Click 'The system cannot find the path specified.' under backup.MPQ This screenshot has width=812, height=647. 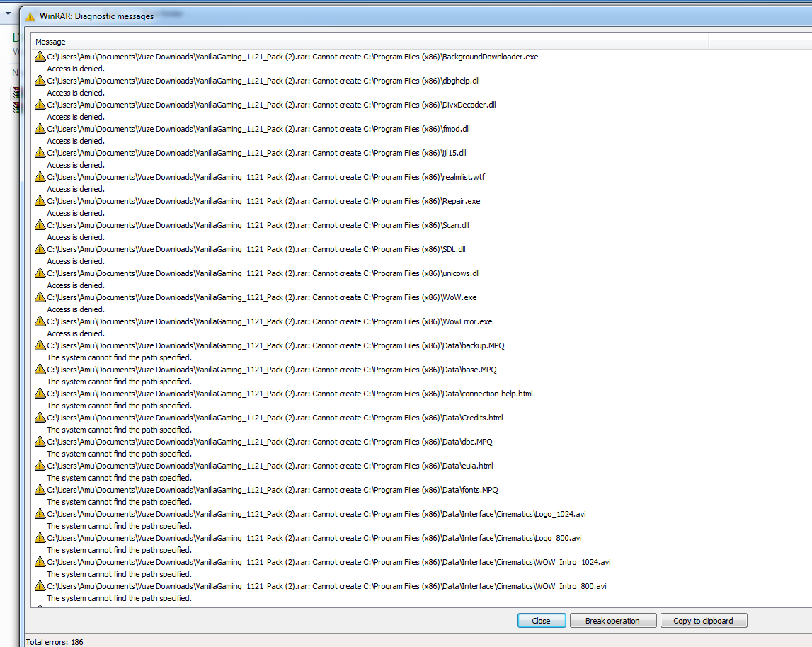119,358
